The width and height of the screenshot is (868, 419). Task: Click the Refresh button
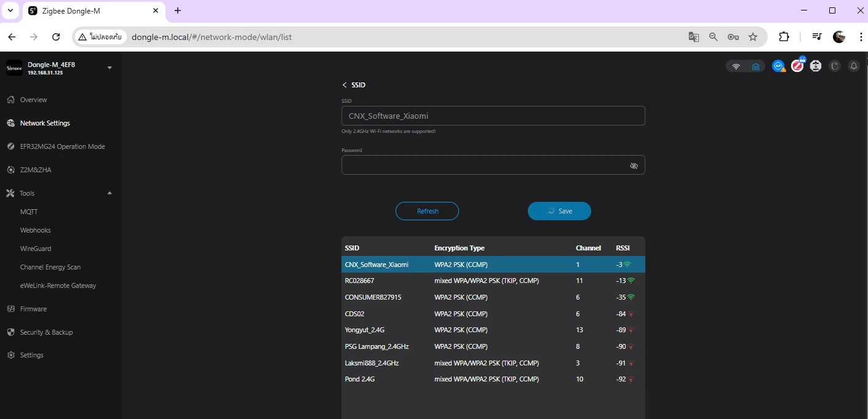click(427, 211)
